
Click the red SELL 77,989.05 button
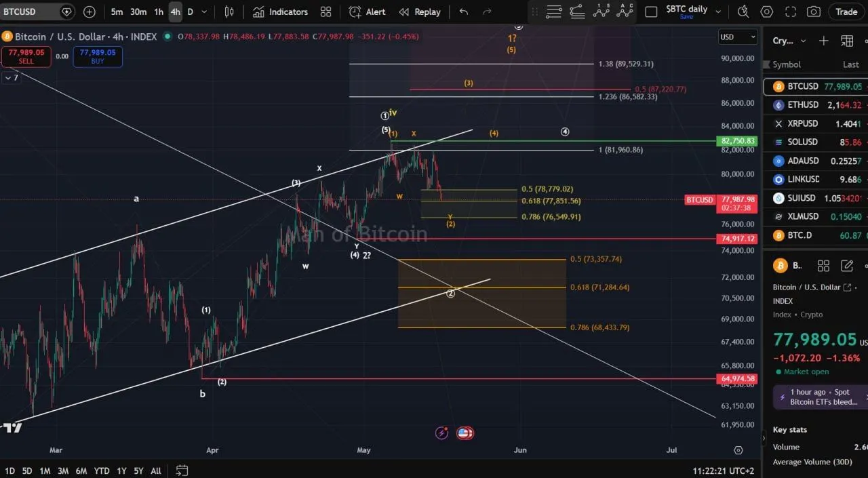pyautogui.click(x=26, y=56)
